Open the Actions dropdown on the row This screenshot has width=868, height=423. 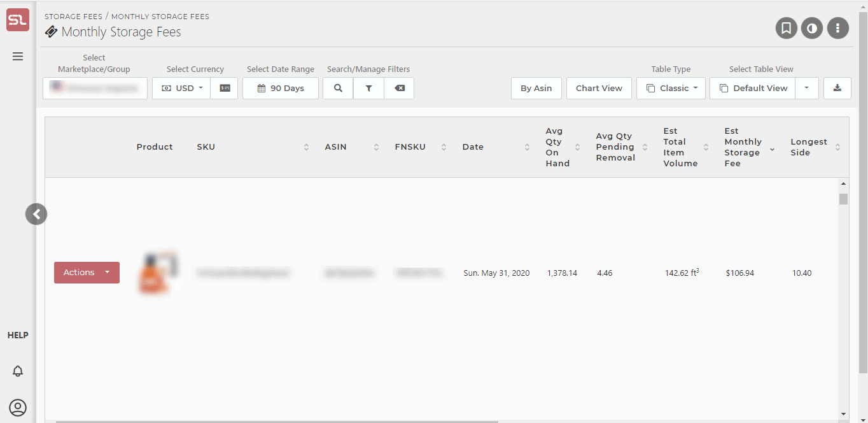coord(87,272)
